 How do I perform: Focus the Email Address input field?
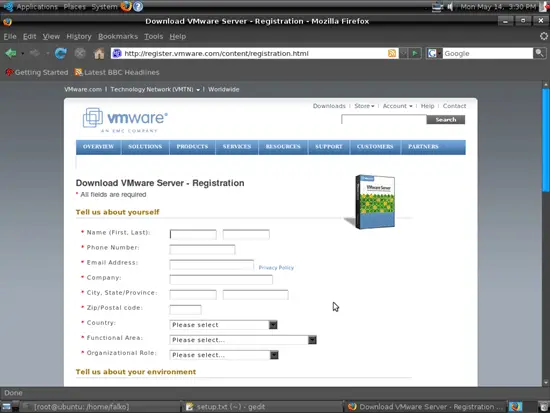click(x=212, y=265)
